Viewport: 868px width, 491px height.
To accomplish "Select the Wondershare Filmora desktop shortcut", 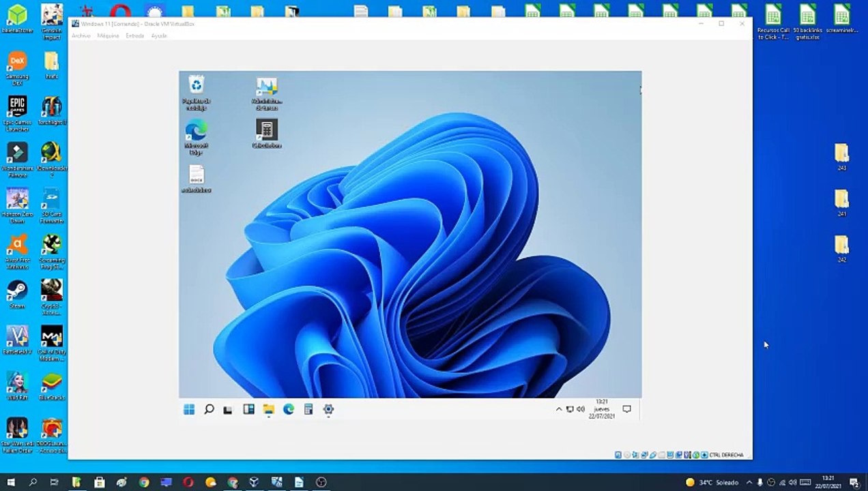I will click(17, 159).
